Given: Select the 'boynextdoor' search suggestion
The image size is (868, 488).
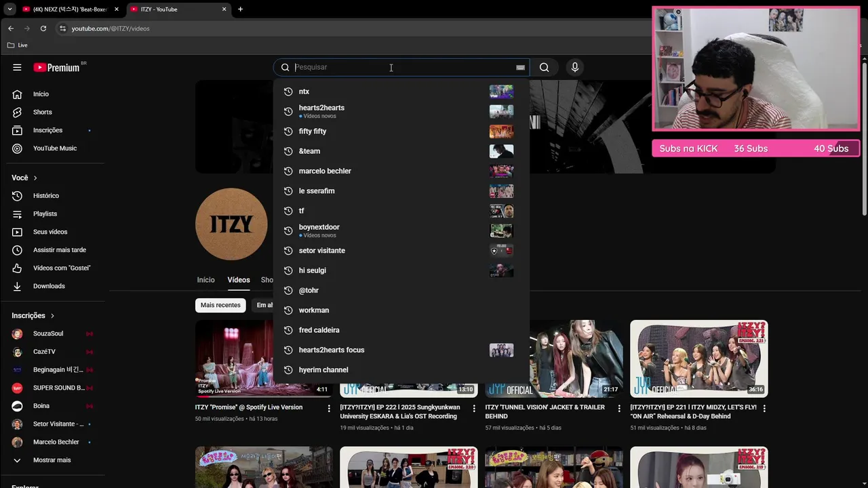Looking at the screenshot, I should point(401,230).
